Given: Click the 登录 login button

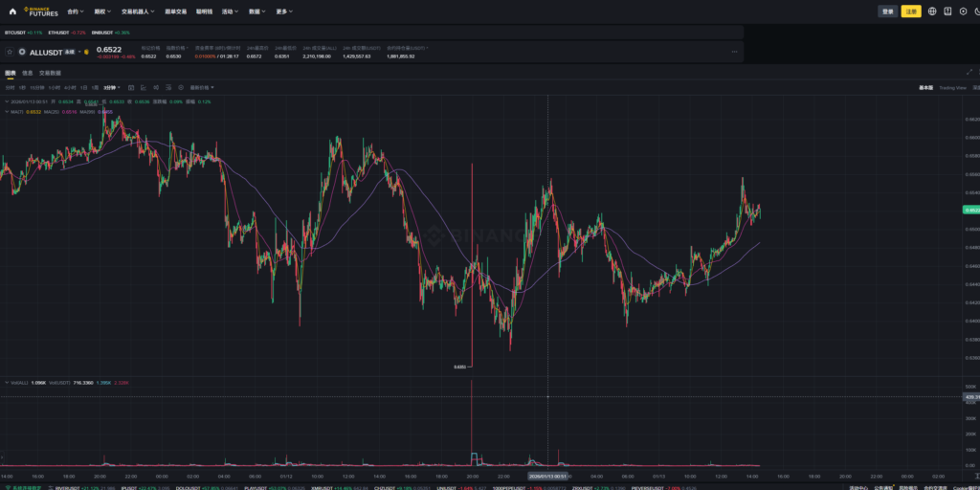Looking at the screenshot, I should [887, 11].
